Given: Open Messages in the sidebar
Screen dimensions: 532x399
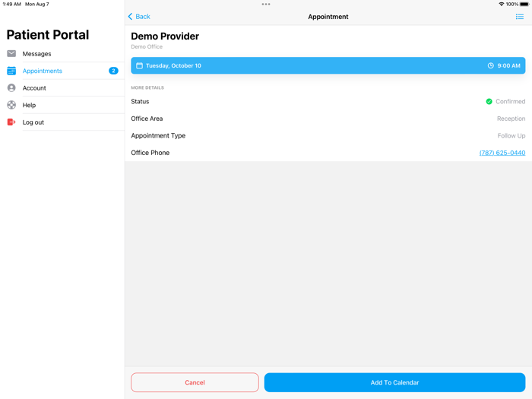Looking at the screenshot, I should coord(62,54).
